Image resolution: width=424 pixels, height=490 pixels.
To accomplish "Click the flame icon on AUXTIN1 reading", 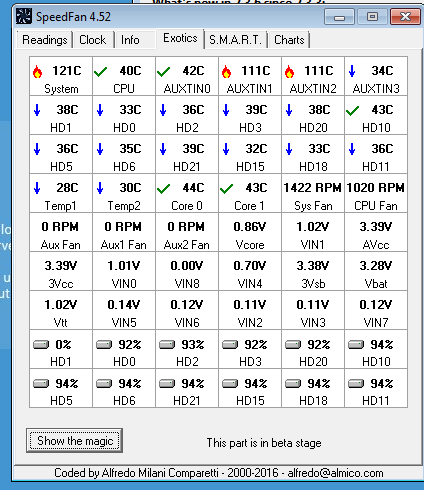I will (226, 72).
